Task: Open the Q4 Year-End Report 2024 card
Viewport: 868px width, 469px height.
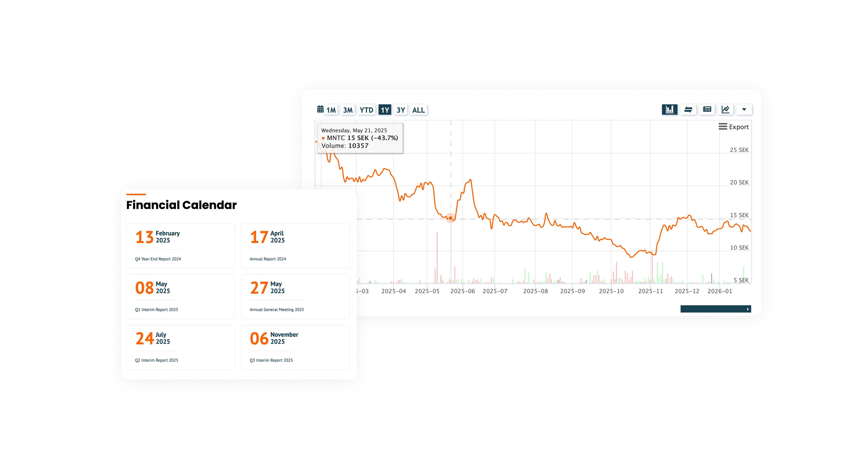Action: click(181, 246)
